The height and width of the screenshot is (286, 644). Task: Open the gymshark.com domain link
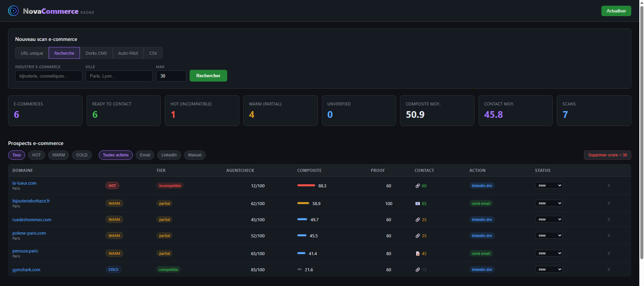[26, 270]
